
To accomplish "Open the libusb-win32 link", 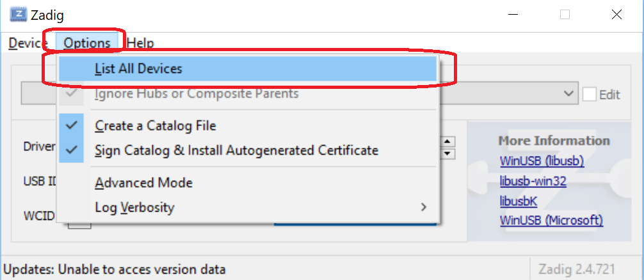I will coord(533,181).
